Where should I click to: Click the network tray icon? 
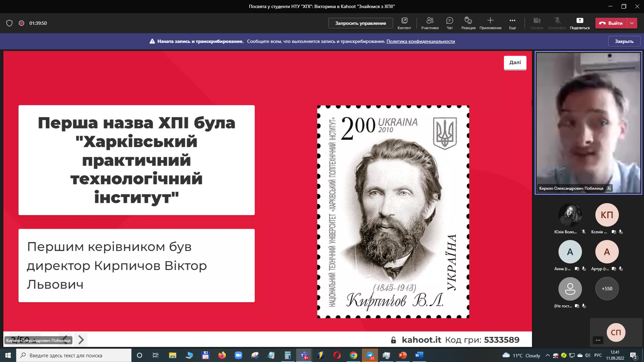(x=572, y=355)
